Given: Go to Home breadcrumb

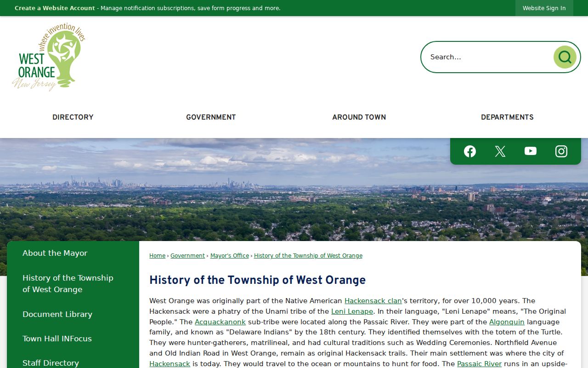Looking at the screenshot, I should [157, 256].
